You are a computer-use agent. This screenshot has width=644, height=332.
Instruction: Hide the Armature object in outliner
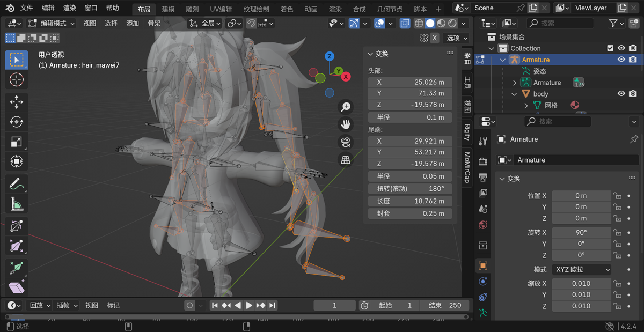pyautogui.click(x=621, y=60)
